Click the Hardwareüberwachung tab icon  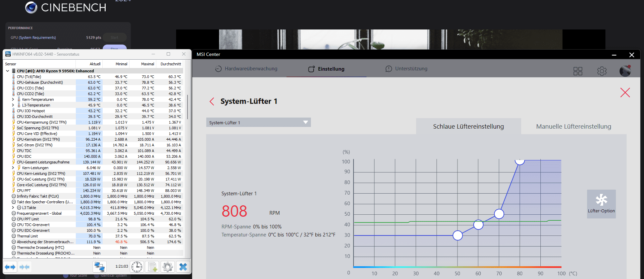coord(218,69)
